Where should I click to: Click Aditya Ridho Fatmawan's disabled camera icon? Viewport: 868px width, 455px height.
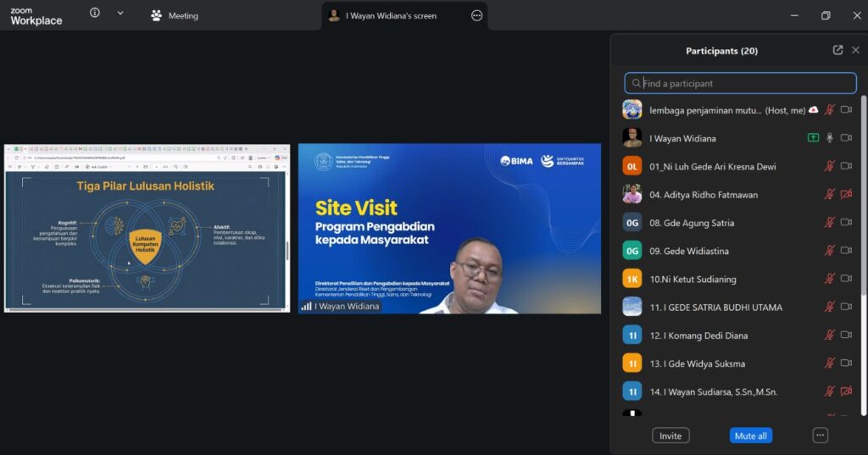click(846, 195)
